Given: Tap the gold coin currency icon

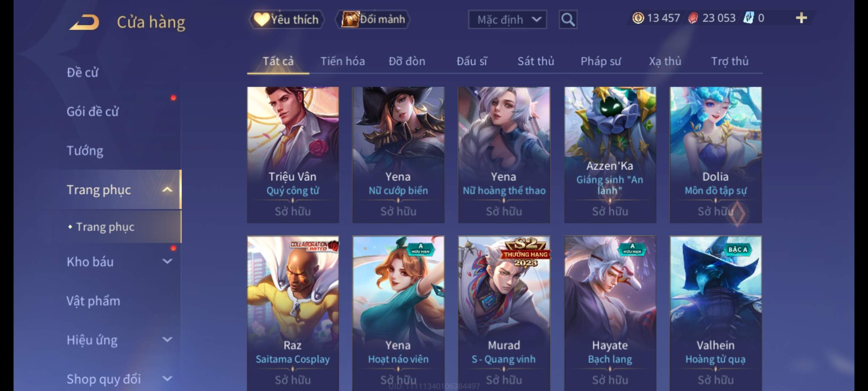Looking at the screenshot, I should (x=638, y=18).
